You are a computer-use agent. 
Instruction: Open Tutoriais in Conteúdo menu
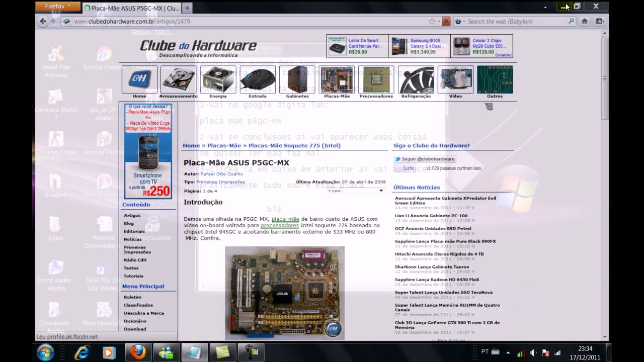(x=134, y=276)
